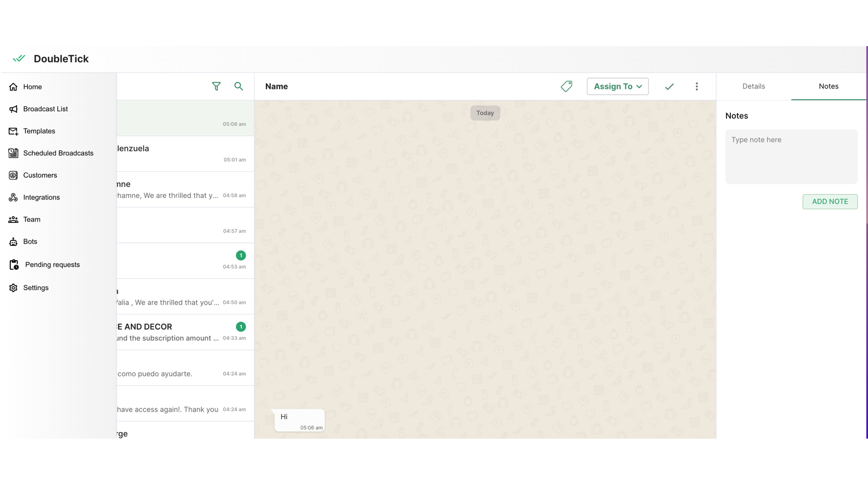Image resolution: width=868 pixels, height=488 pixels.
Task: Mark chat as resolved with checkmark icon
Action: click(669, 86)
